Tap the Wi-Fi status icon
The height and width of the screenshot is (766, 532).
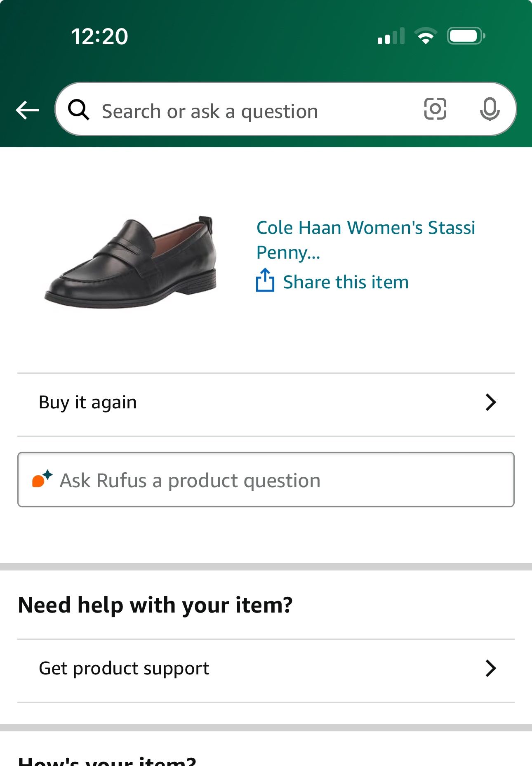tap(426, 36)
